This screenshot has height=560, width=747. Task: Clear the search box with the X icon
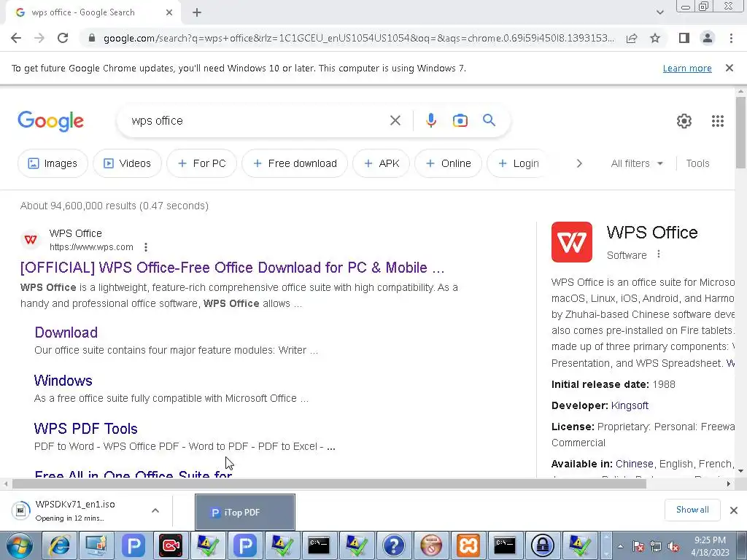pyautogui.click(x=395, y=120)
